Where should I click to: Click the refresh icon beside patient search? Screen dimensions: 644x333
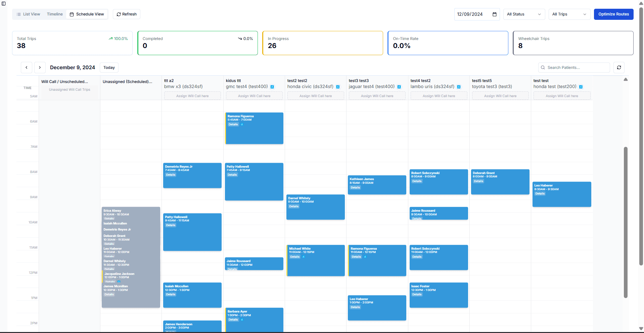coord(619,68)
